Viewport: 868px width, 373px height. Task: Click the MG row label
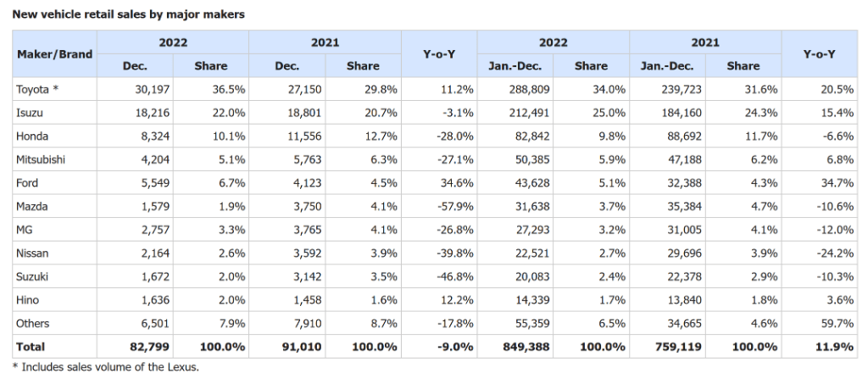pyautogui.click(x=24, y=230)
